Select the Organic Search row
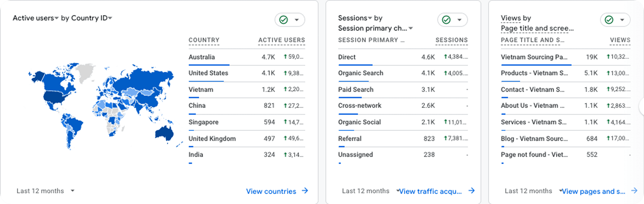 361,73
